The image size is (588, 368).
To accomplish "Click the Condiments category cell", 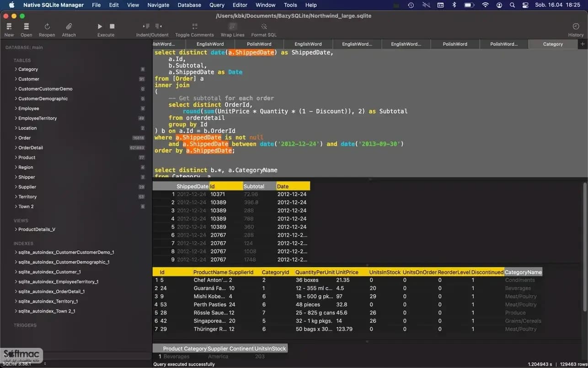I will click(520, 280).
